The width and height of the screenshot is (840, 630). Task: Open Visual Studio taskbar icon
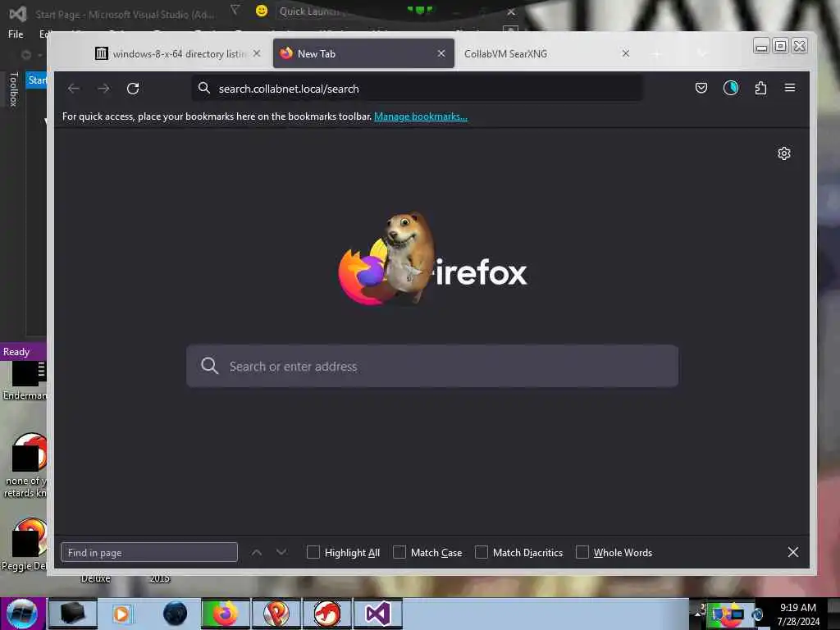(x=377, y=614)
